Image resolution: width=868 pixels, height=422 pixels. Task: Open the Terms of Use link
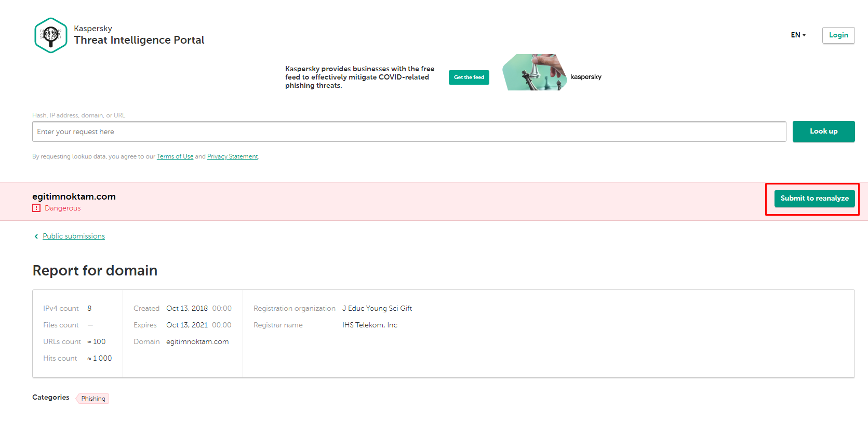[175, 156]
